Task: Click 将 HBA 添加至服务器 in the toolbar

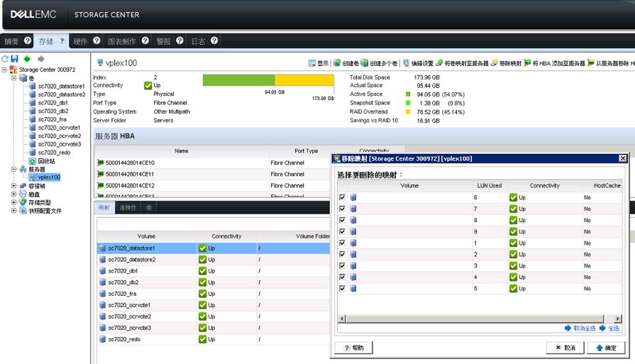Action: [554, 63]
